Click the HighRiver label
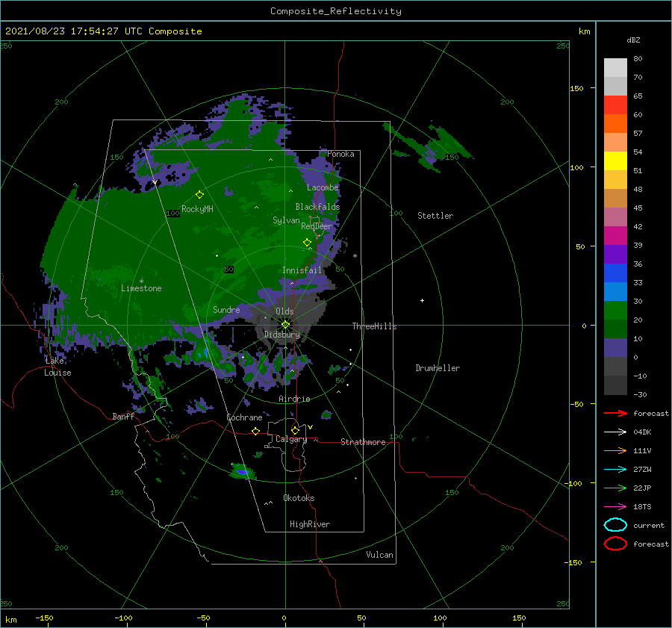The image size is (672, 628). click(x=310, y=524)
